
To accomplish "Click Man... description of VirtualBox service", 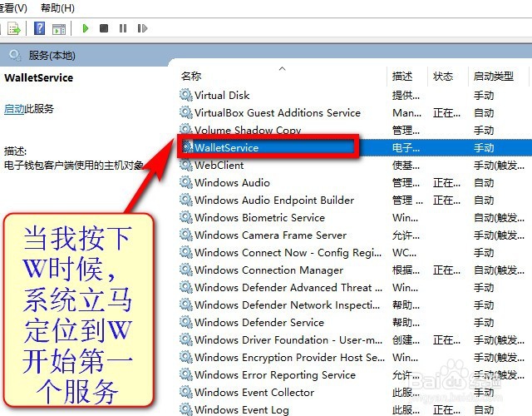I will point(406,113).
